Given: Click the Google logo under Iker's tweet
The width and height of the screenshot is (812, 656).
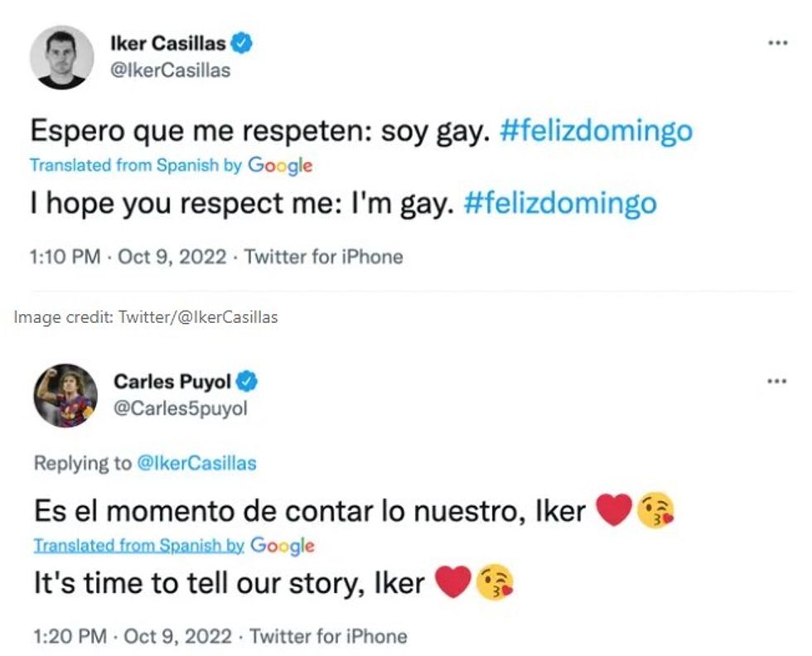Looking at the screenshot, I should tap(283, 166).
